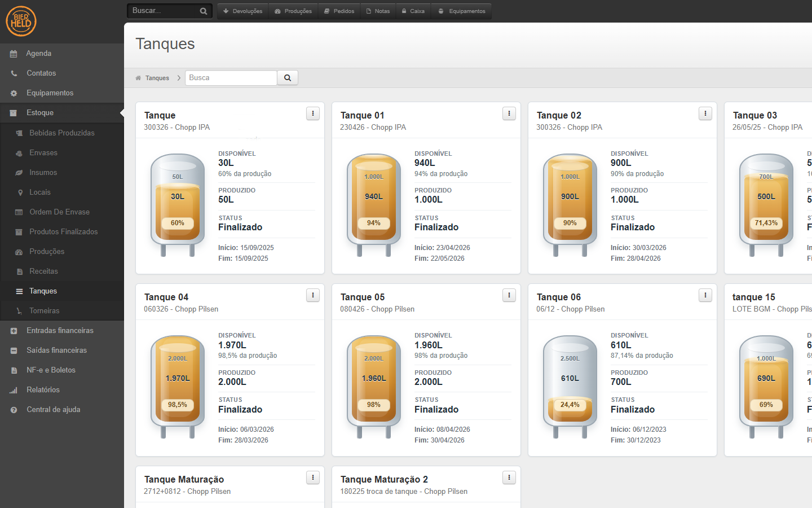Open Locais submenu item
This screenshot has height=508, width=812.
click(62, 192)
